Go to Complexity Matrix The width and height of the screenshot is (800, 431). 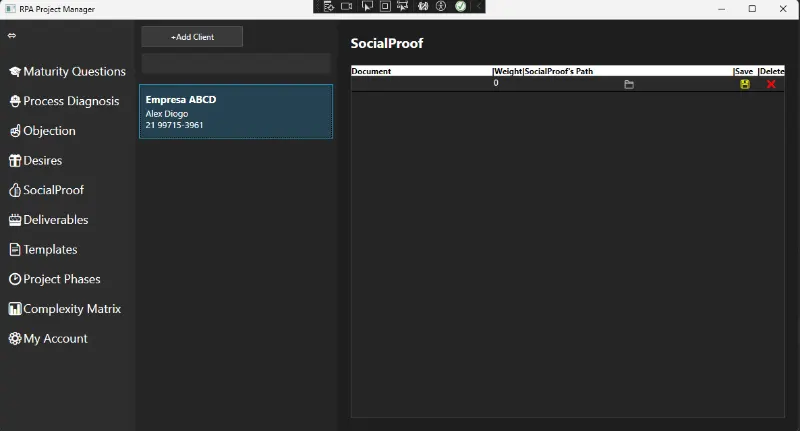pyautogui.click(x=72, y=309)
